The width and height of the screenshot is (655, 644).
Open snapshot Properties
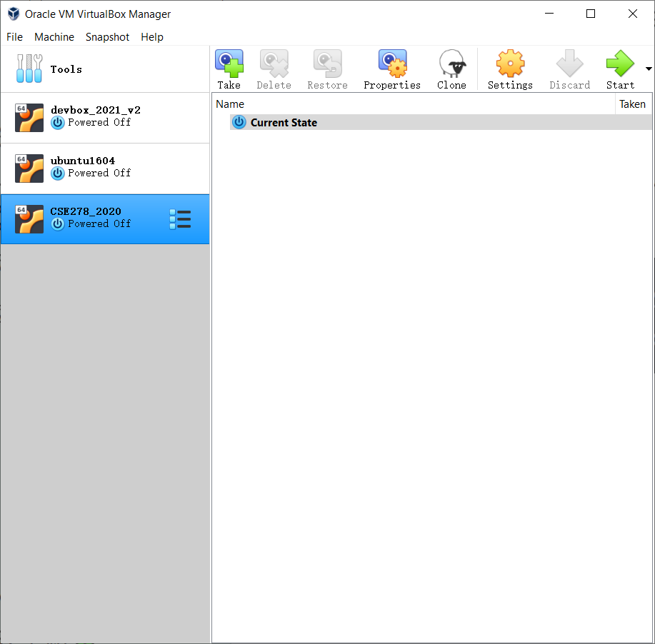click(392, 69)
